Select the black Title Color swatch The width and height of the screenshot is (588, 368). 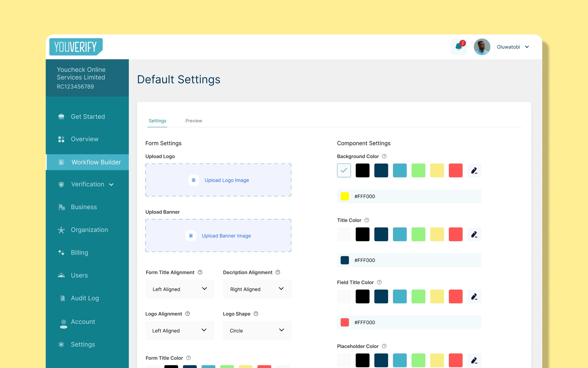coord(362,234)
